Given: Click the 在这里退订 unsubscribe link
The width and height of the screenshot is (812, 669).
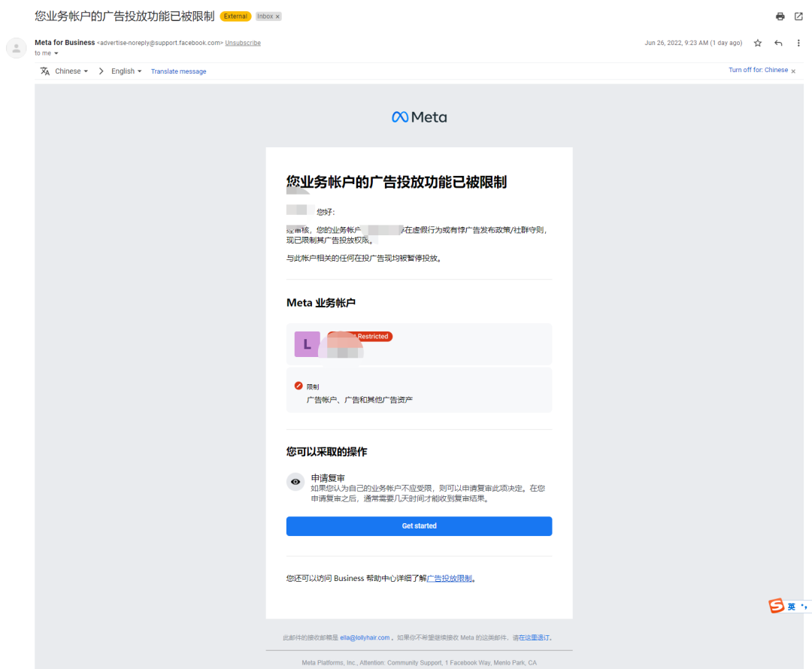Looking at the screenshot, I should click(x=534, y=638).
